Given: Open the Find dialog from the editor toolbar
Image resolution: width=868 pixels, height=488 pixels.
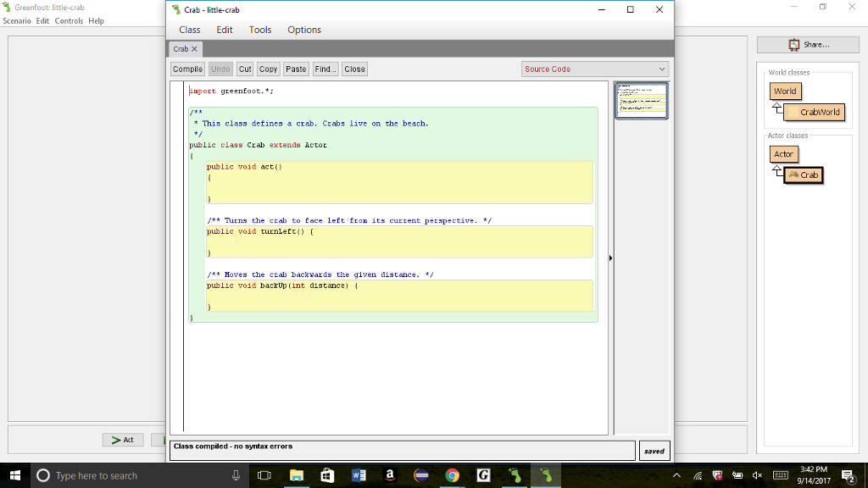Looking at the screenshot, I should click(x=325, y=69).
